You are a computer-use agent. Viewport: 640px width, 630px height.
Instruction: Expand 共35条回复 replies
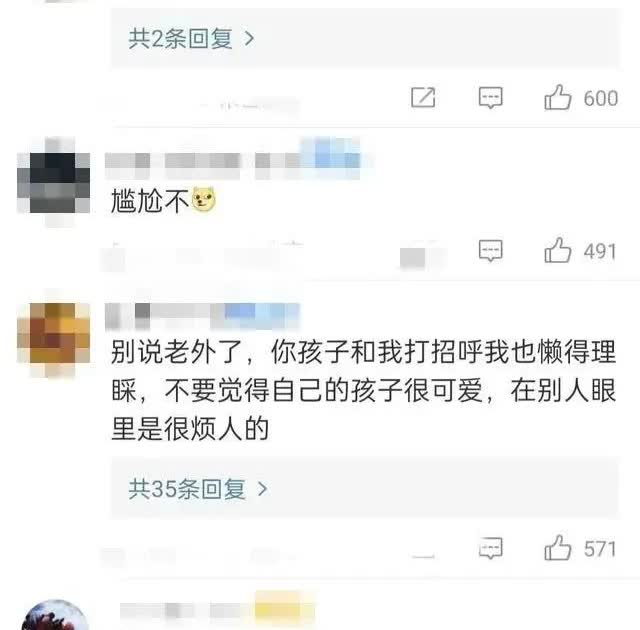[365, 488]
